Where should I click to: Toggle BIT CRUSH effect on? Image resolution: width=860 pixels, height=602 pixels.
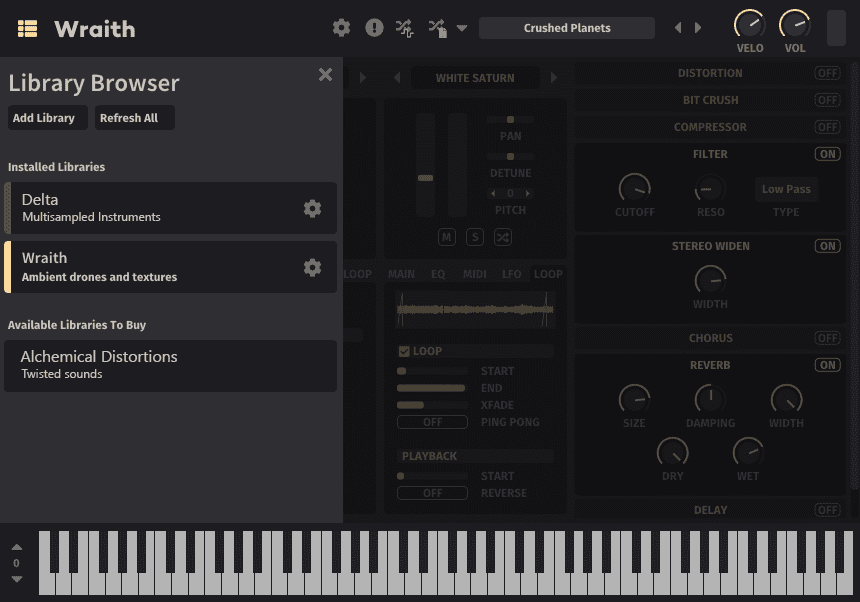coord(827,100)
